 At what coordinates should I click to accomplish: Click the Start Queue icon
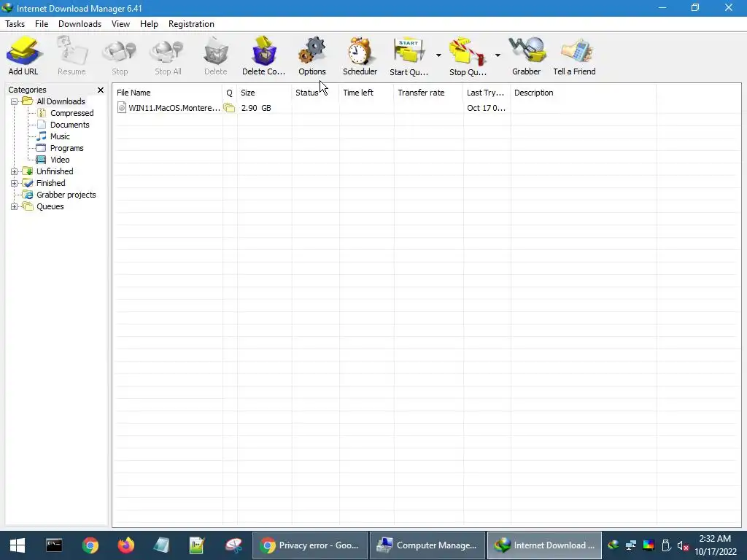(x=409, y=52)
